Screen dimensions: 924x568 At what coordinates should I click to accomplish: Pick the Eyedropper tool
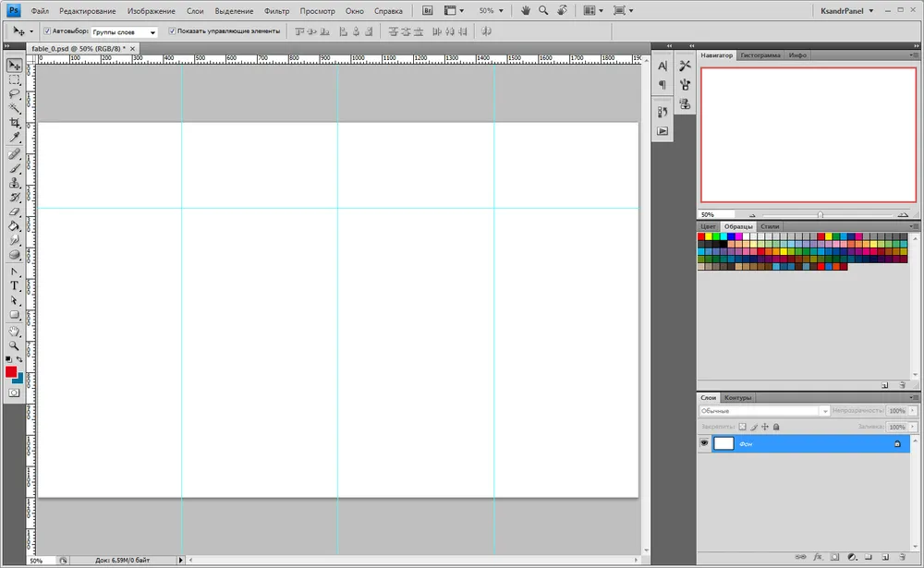tap(15, 138)
